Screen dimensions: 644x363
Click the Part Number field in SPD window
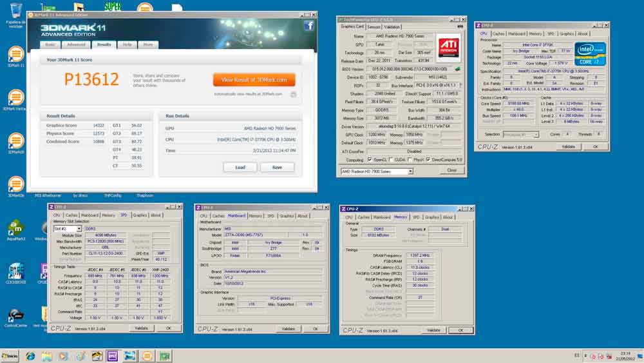[106, 253]
